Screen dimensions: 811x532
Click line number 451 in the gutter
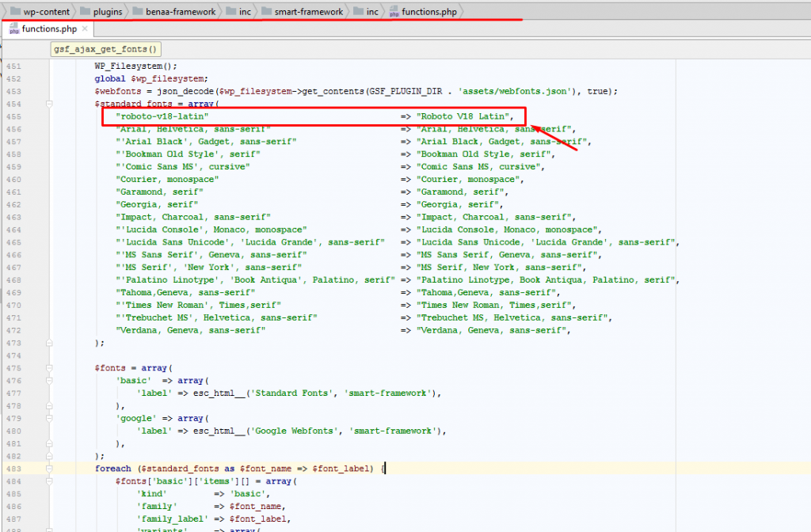point(14,66)
